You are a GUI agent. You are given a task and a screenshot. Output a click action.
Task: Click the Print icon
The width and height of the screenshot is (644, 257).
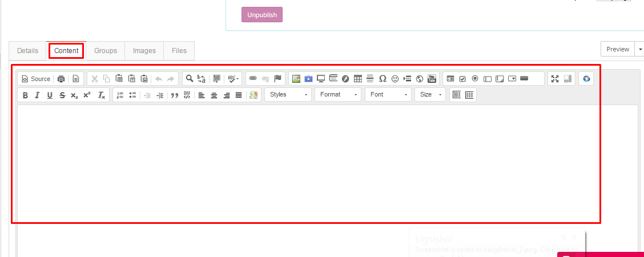61,79
